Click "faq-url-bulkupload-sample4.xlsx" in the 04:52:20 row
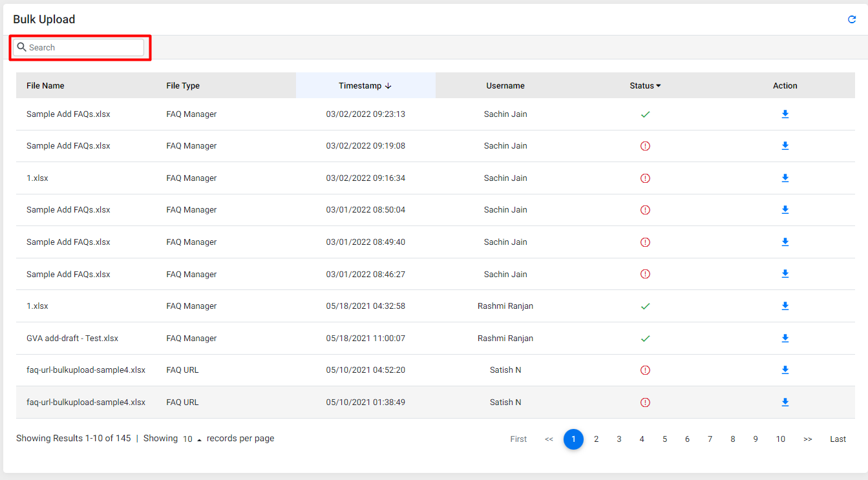 (x=86, y=370)
